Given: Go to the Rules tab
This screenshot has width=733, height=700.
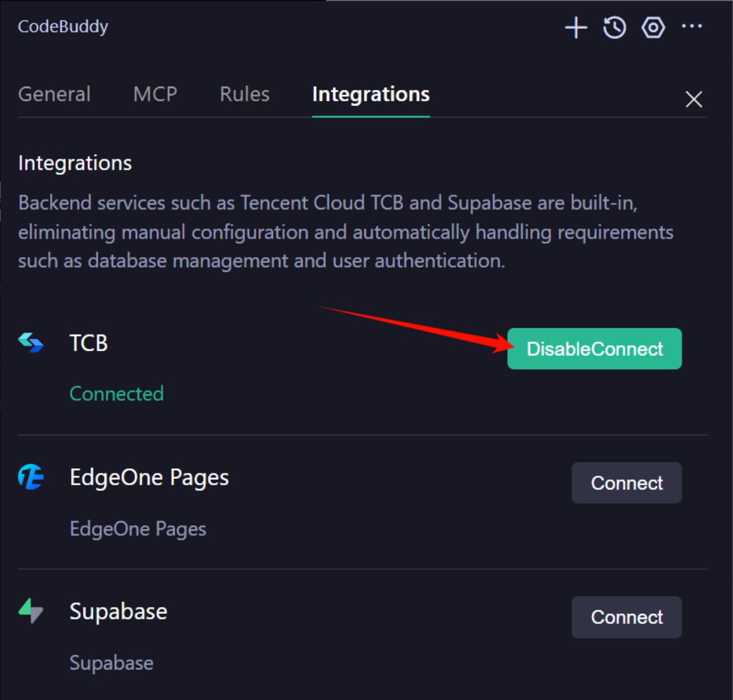Looking at the screenshot, I should [x=245, y=95].
